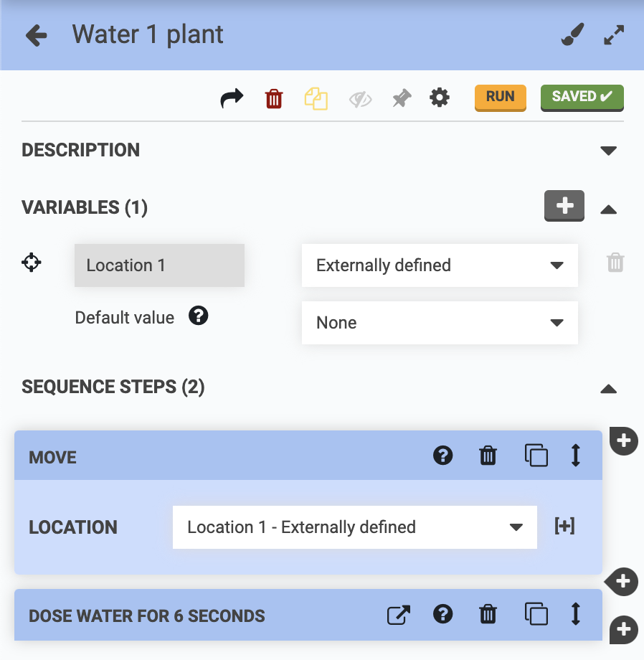The width and height of the screenshot is (644, 660).
Task: Open the gear settings menu
Action: coord(440,98)
